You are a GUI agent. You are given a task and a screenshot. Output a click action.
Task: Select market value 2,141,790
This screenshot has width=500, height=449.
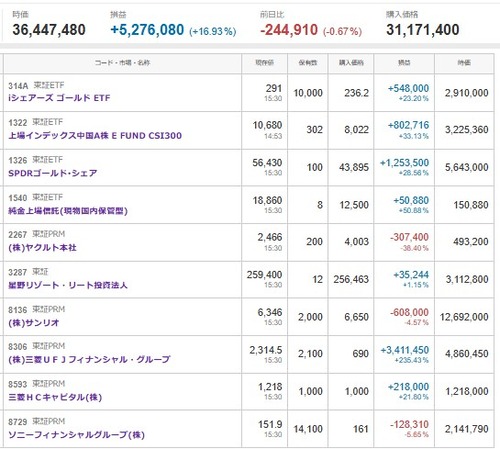(467, 429)
